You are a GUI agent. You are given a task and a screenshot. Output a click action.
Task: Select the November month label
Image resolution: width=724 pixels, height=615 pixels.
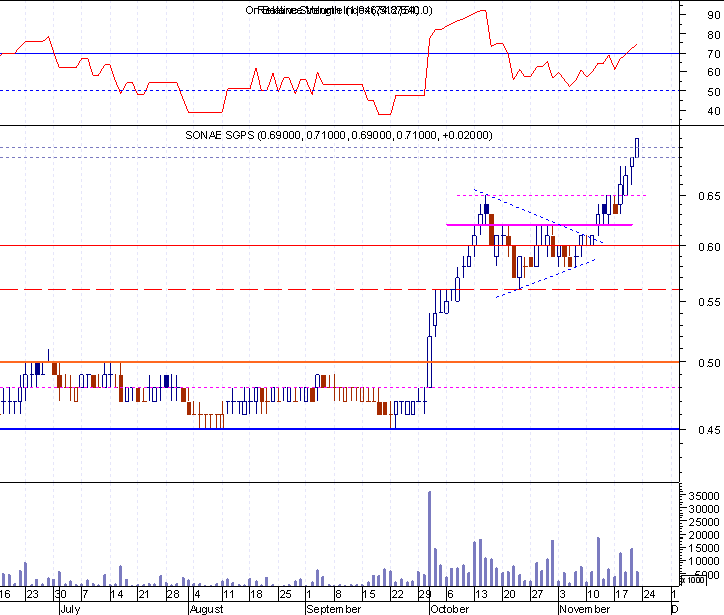tap(585, 609)
